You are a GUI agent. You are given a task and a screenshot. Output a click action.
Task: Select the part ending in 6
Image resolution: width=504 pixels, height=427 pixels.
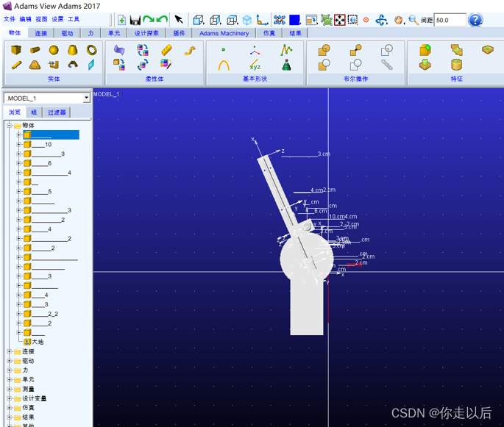38,163
